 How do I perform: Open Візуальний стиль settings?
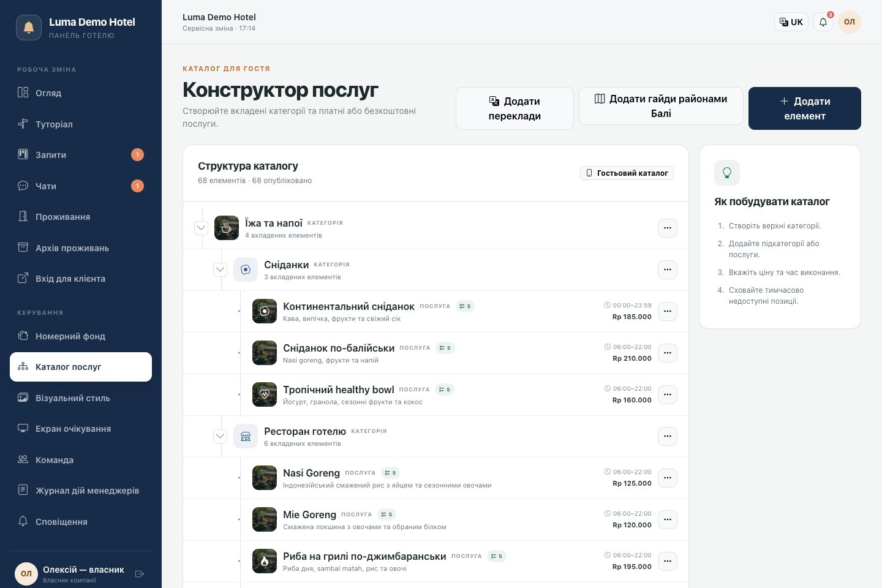pyautogui.click(x=81, y=398)
